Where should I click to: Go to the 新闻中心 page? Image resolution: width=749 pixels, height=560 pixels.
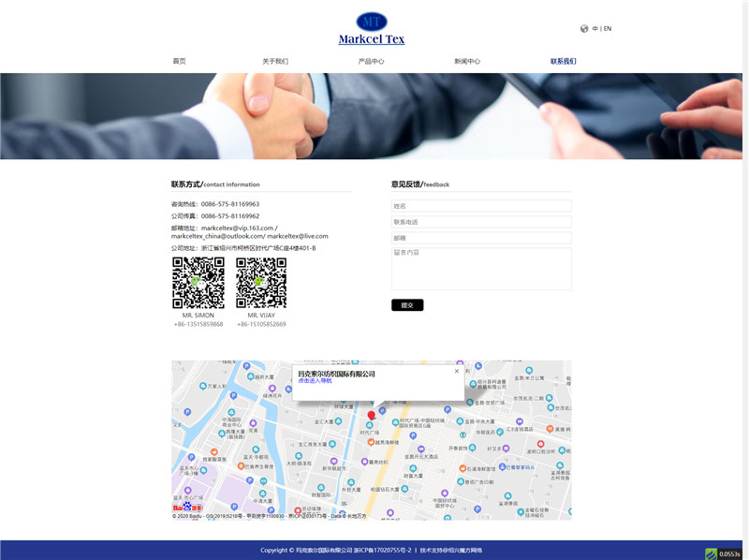pyautogui.click(x=466, y=60)
